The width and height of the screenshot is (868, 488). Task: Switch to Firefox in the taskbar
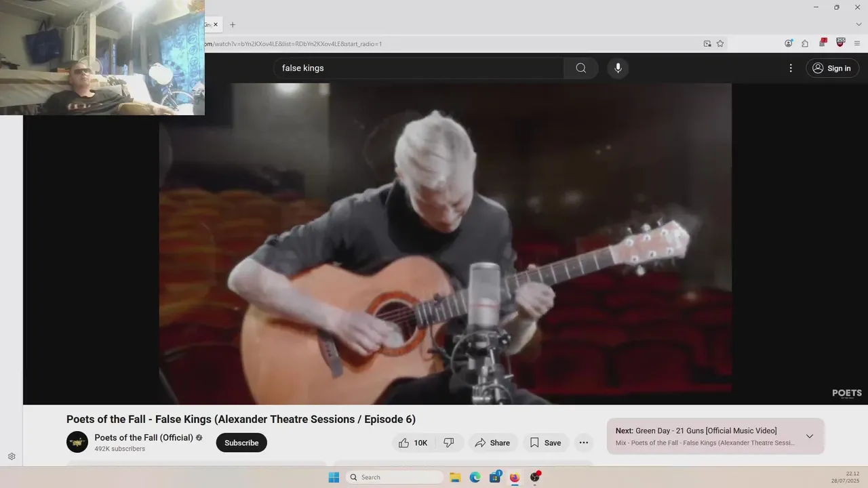click(x=515, y=477)
